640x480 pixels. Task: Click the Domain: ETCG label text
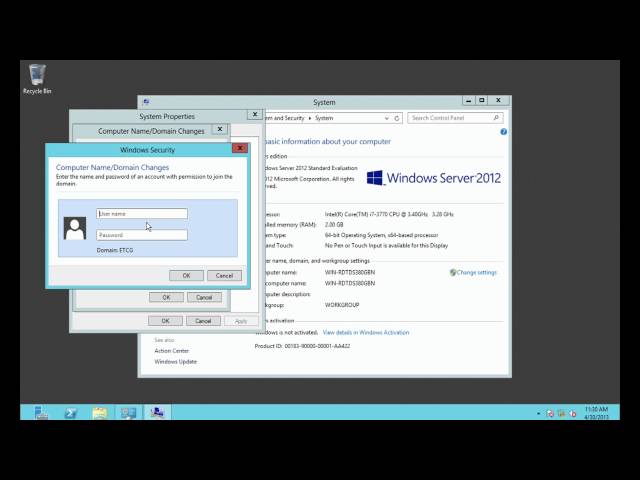115,250
